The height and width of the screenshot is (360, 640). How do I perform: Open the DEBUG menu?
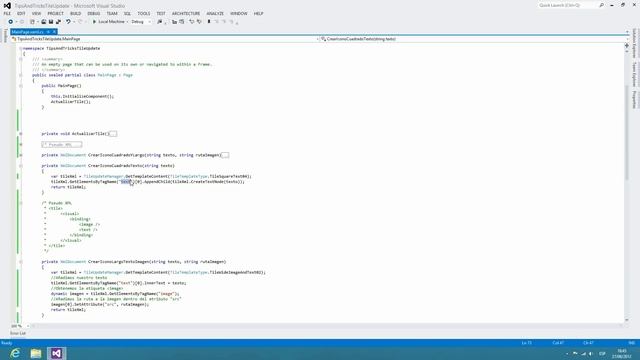(93, 13)
